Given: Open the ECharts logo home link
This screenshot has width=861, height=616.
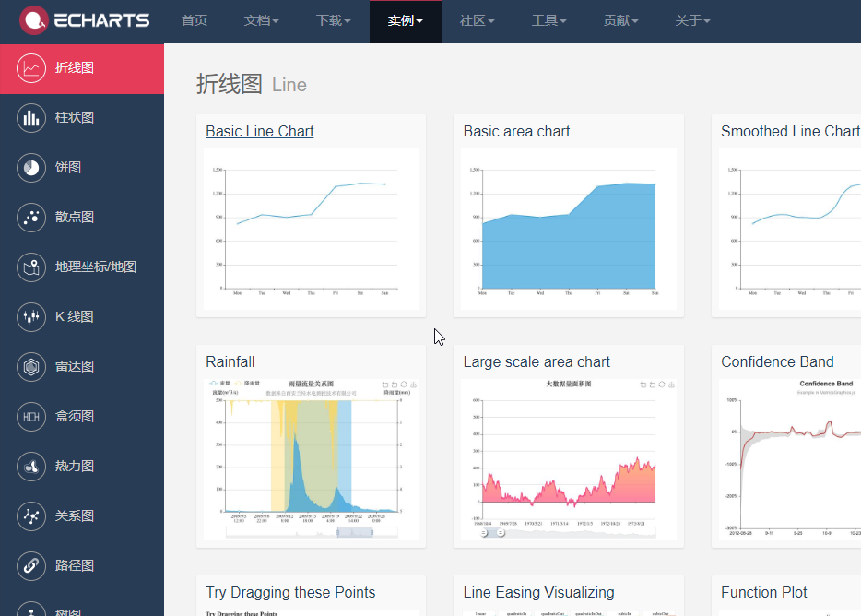Looking at the screenshot, I should click(85, 20).
